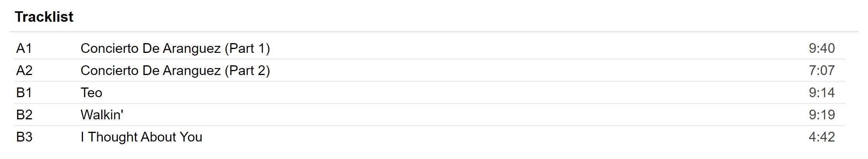Click track position A1
This screenshot has width=868, height=159.
(x=24, y=48)
